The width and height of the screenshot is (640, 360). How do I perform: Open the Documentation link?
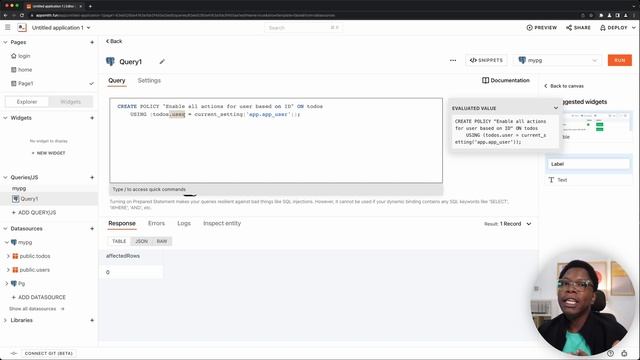point(506,80)
